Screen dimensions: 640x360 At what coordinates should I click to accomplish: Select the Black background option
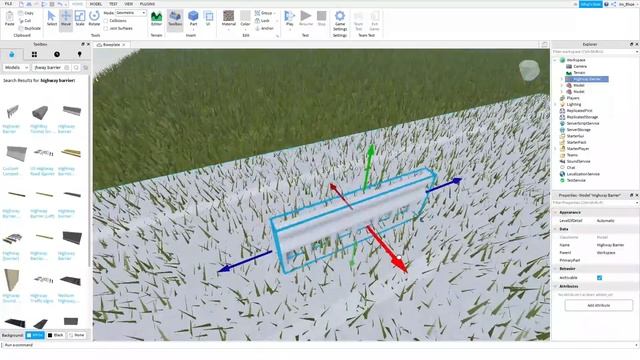[x=56, y=335]
